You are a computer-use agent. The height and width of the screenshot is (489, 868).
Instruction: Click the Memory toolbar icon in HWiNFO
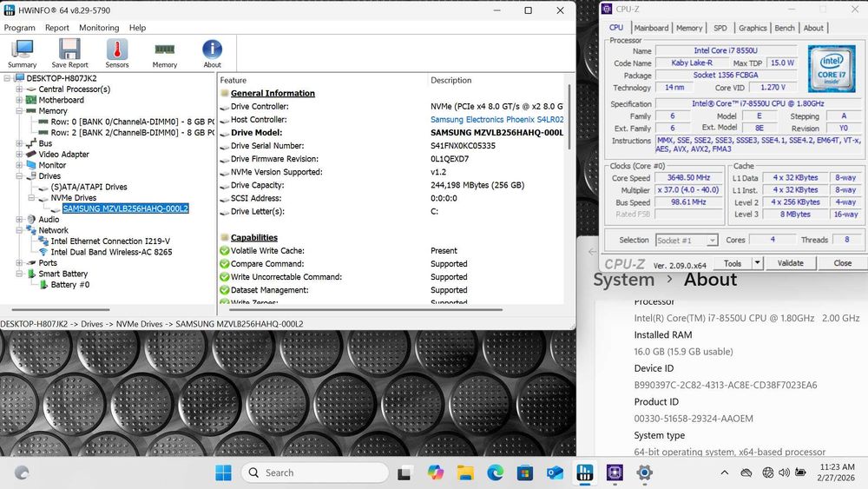point(164,54)
